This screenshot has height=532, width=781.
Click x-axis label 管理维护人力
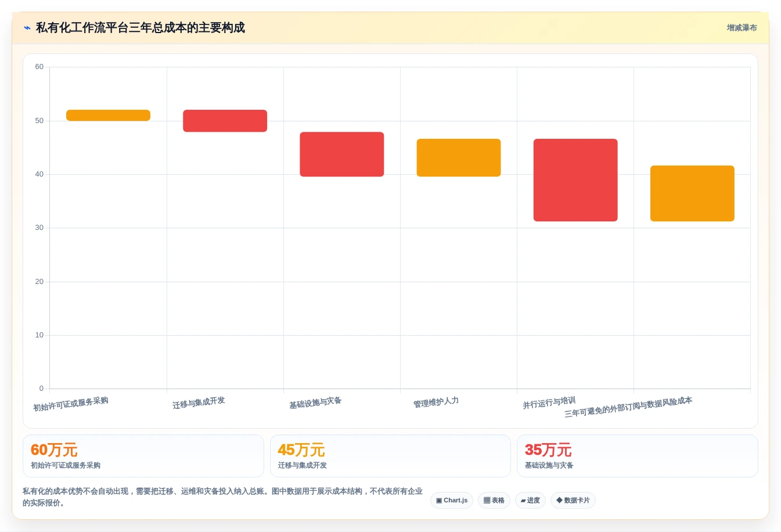[436, 402]
